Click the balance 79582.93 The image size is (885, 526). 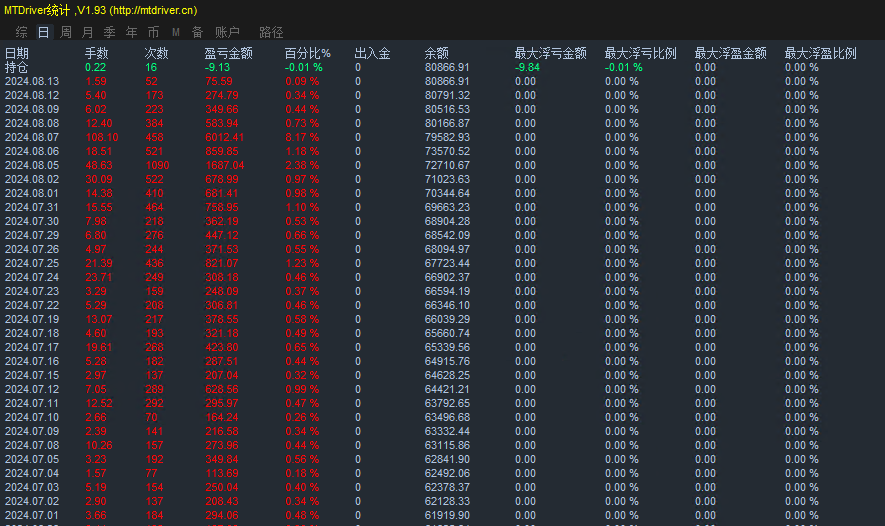447,137
